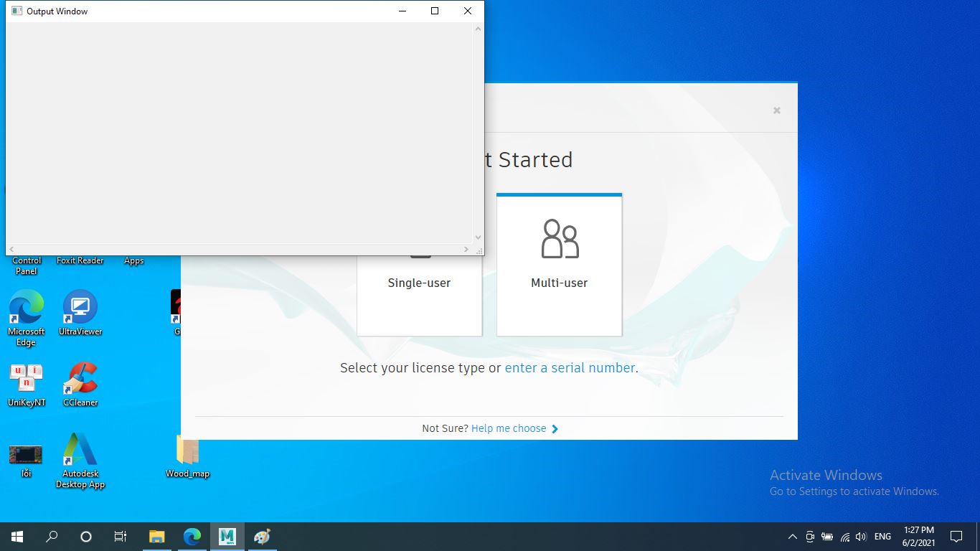Close the license dialog with the X
The width and height of the screenshot is (980, 551).
tap(776, 110)
